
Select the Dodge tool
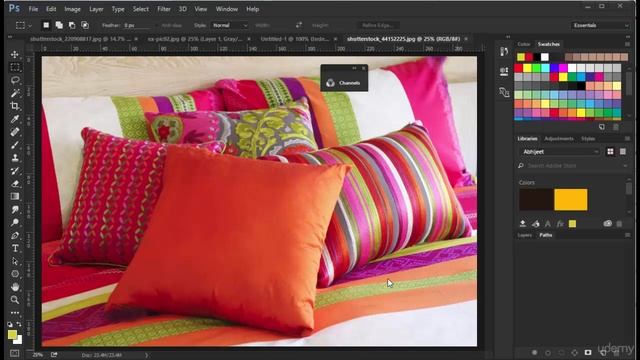pyautogui.click(x=15, y=222)
